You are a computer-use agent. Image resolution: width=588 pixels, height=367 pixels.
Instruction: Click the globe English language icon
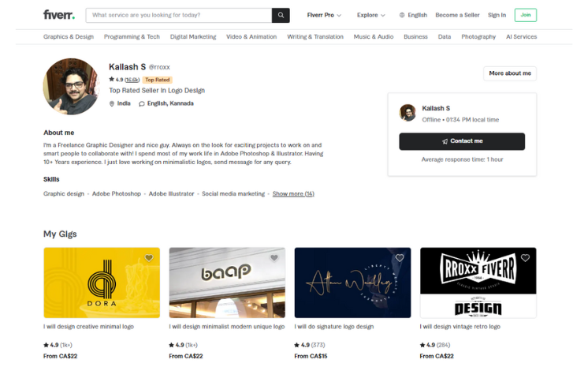point(402,15)
